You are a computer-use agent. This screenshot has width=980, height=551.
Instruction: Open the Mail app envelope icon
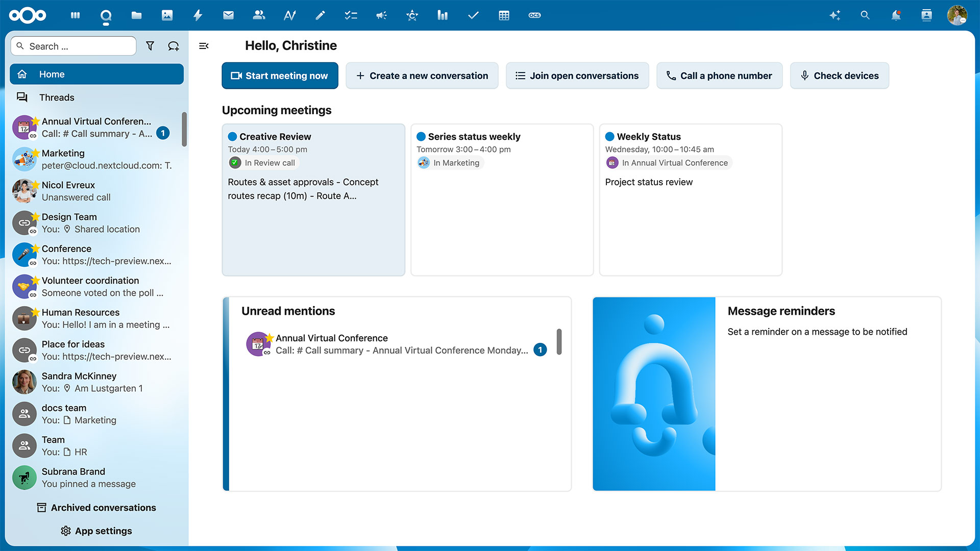point(228,15)
